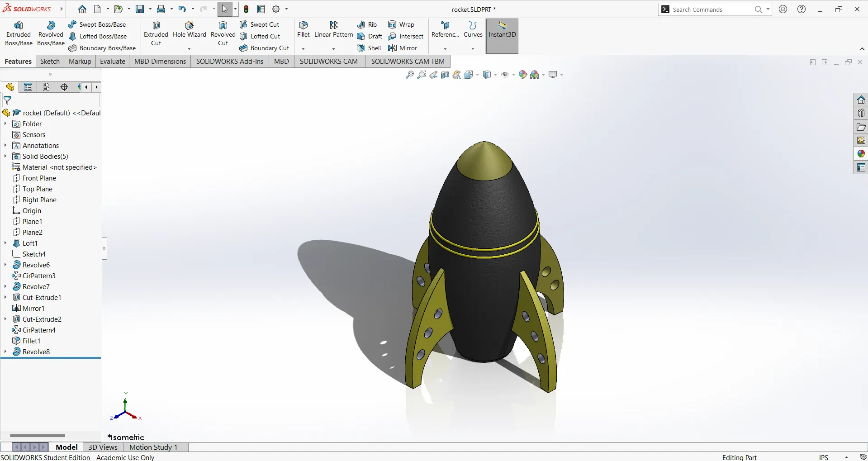Open the Edit Appearance heads-up icon
This screenshot has width=868, height=461.
click(522, 75)
